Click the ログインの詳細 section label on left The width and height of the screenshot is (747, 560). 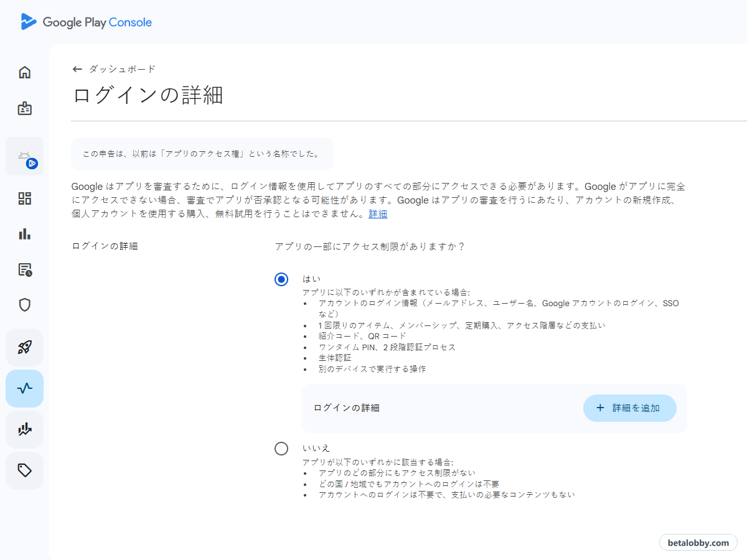coord(105,246)
